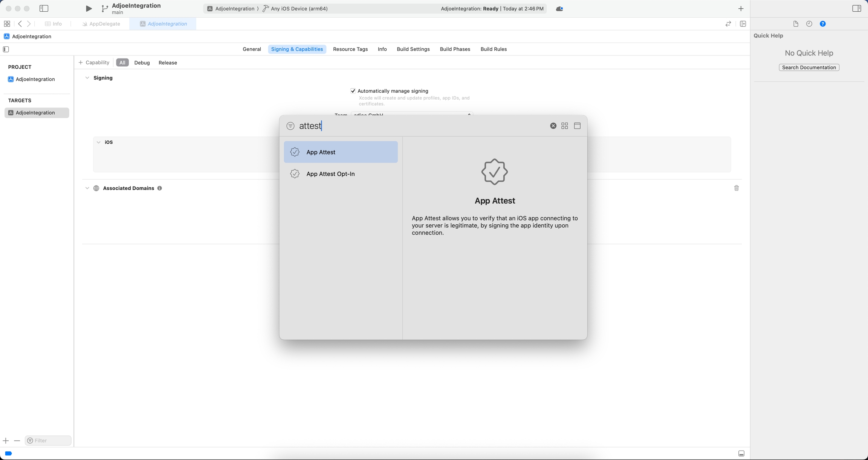Image resolution: width=868 pixels, height=460 pixels.
Task: Collapse the iOS signing group
Action: [98, 142]
